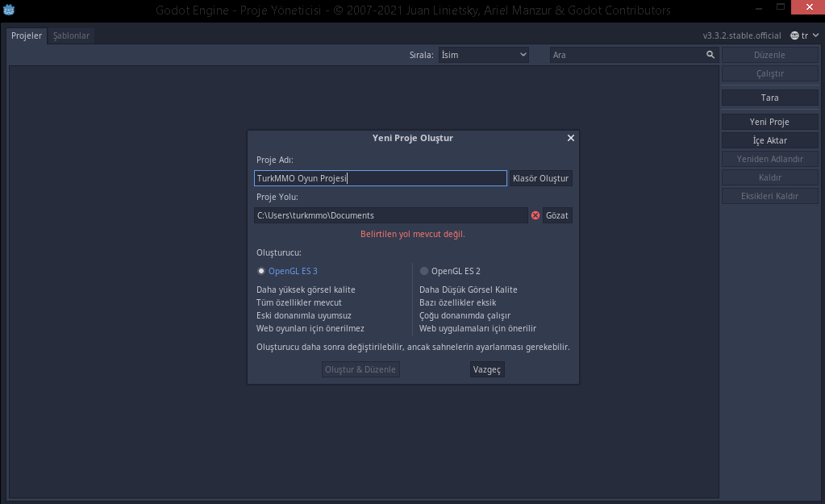The width and height of the screenshot is (825, 504).
Task: Maximize the Godot window
Action: click(781, 6)
